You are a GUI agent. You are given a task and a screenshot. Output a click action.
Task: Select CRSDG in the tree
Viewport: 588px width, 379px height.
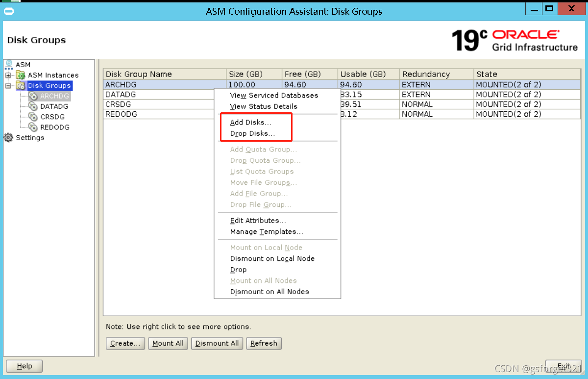[x=52, y=117]
